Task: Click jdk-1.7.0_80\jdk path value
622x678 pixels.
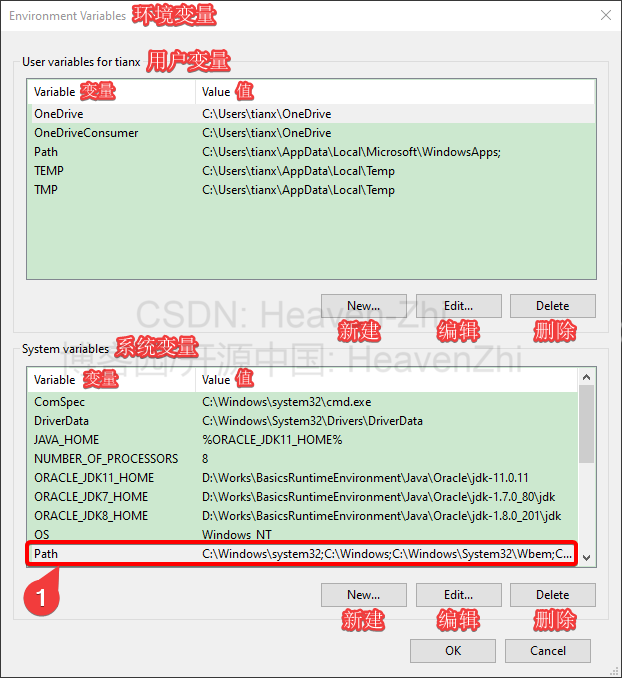Action: 378,497
